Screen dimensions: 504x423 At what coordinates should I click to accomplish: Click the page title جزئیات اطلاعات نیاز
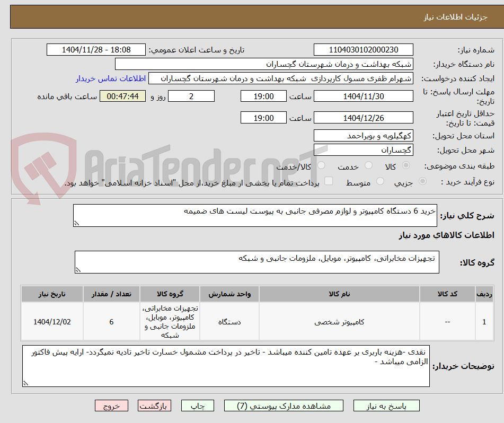tap(455, 17)
